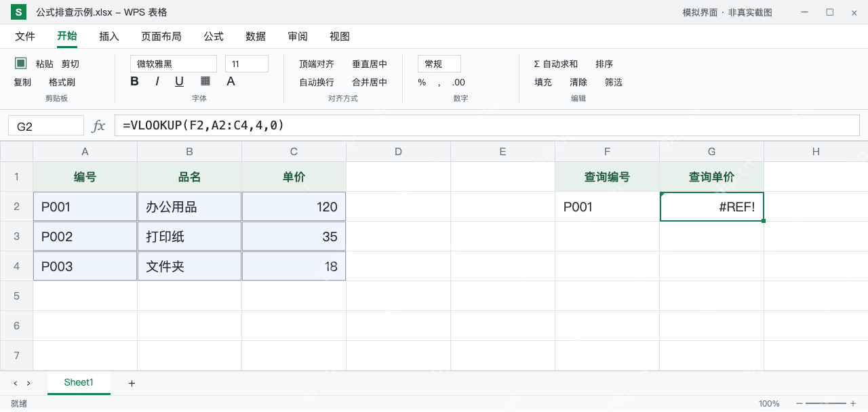
Task: Select the cell 办公用品
Action: coord(190,207)
